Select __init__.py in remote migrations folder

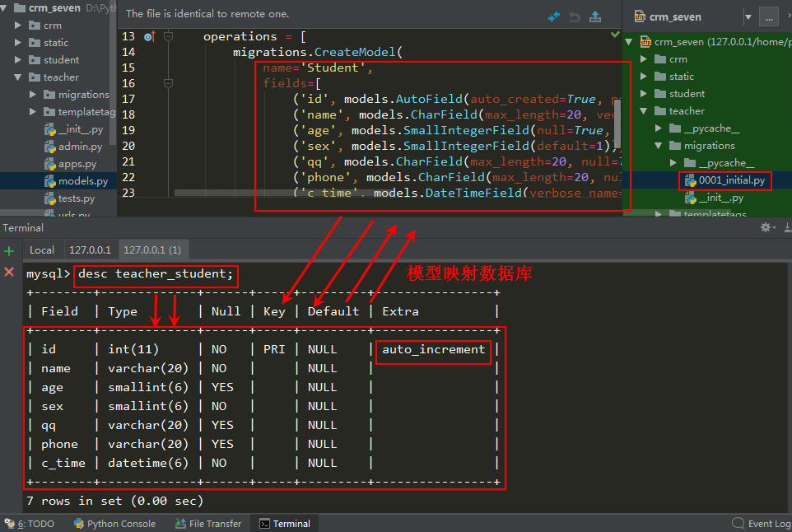click(715, 198)
